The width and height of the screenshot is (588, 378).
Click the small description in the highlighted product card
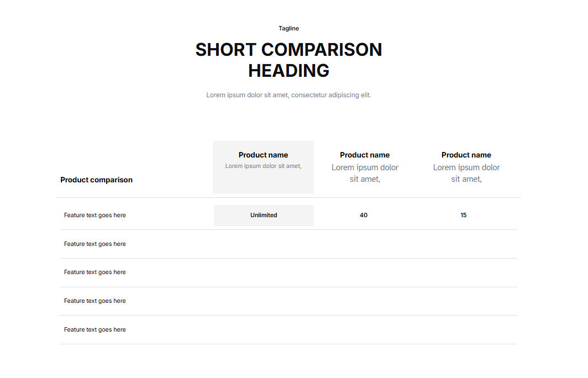pos(263,166)
